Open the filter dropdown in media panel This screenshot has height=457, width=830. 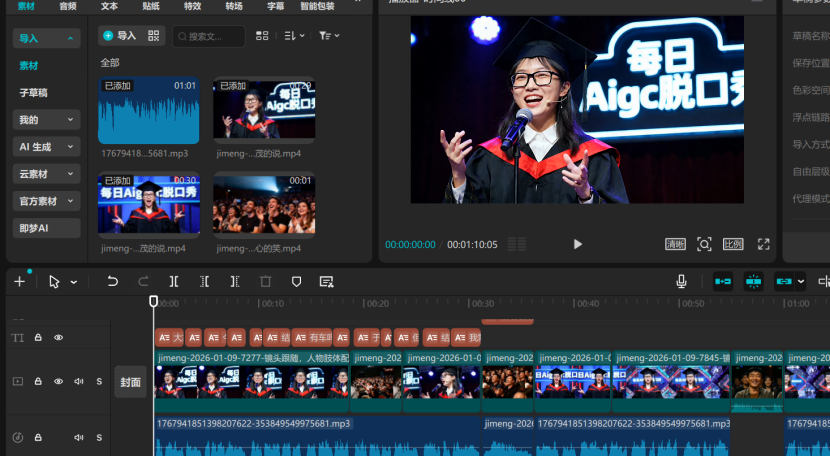329,35
